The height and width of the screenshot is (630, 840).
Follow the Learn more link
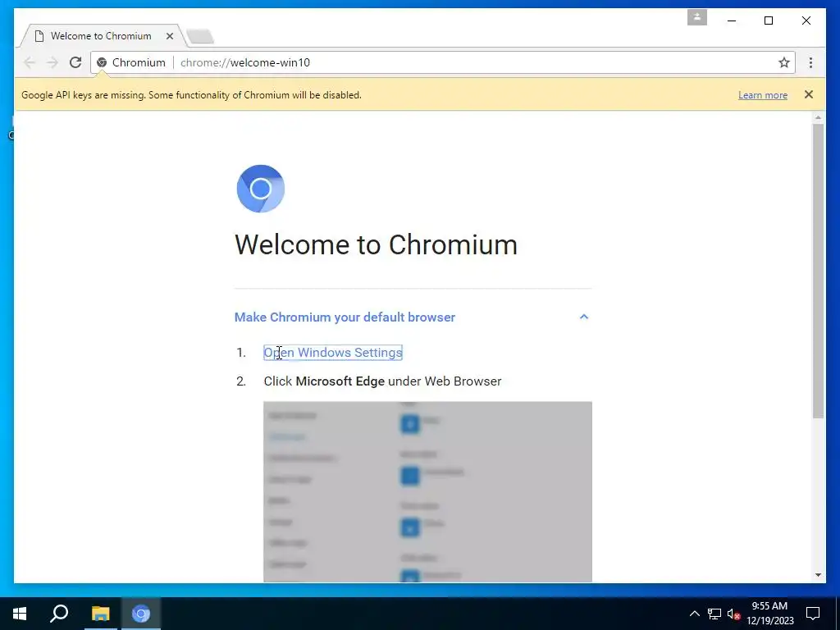[762, 95]
